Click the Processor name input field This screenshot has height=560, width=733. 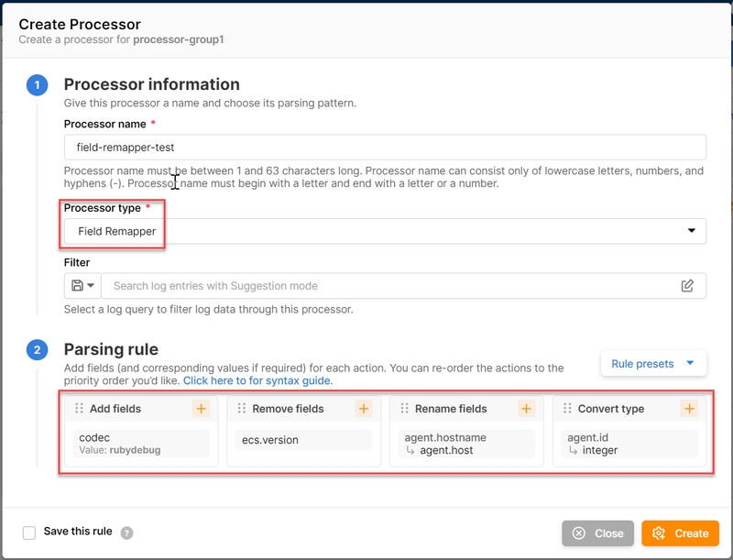click(385, 148)
